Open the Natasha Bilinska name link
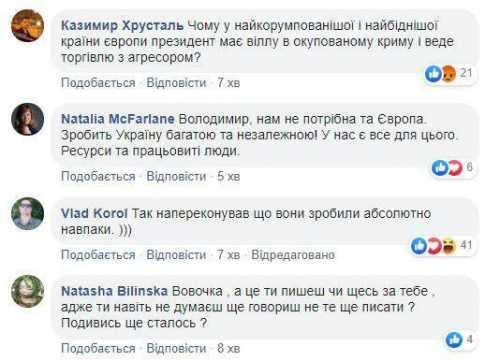 point(114,291)
